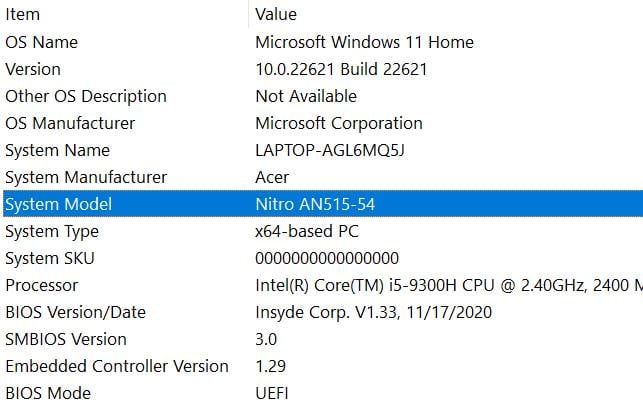
Task: Select the Processor row
Action: [41, 285]
